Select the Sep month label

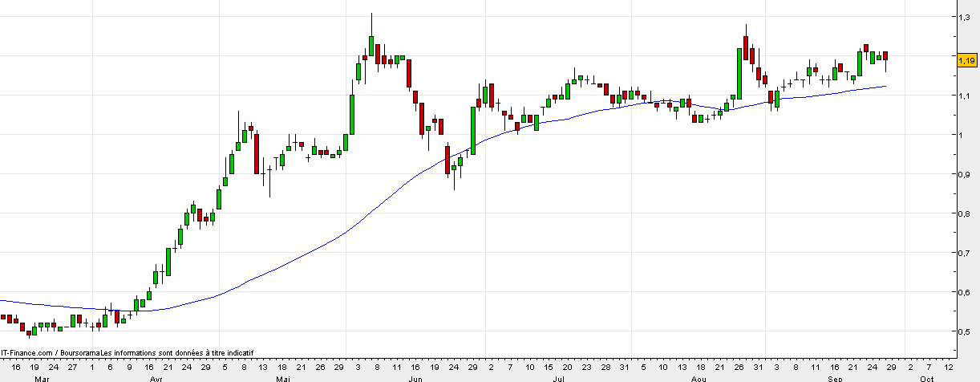click(835, 378)
